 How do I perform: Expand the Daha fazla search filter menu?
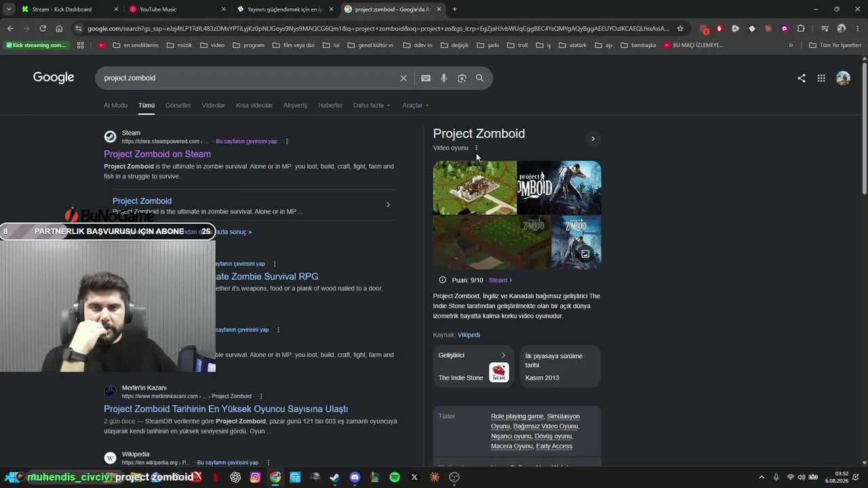[372, 106]
